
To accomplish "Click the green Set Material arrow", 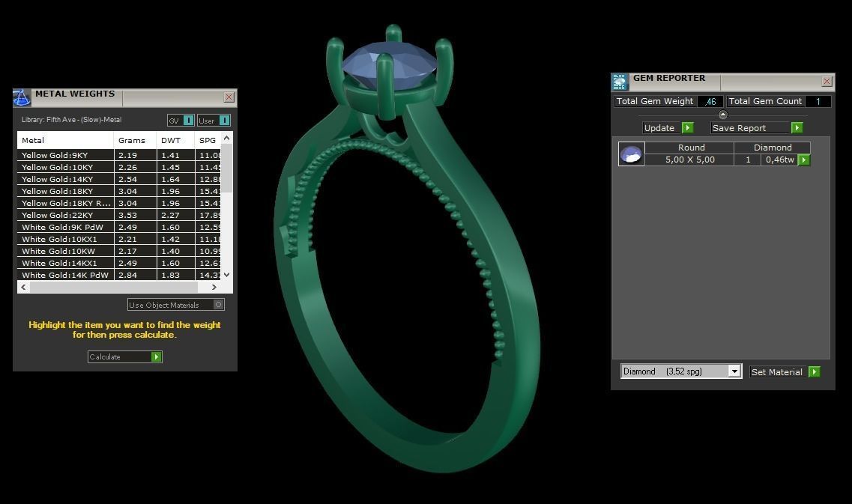I will point(815,371).
